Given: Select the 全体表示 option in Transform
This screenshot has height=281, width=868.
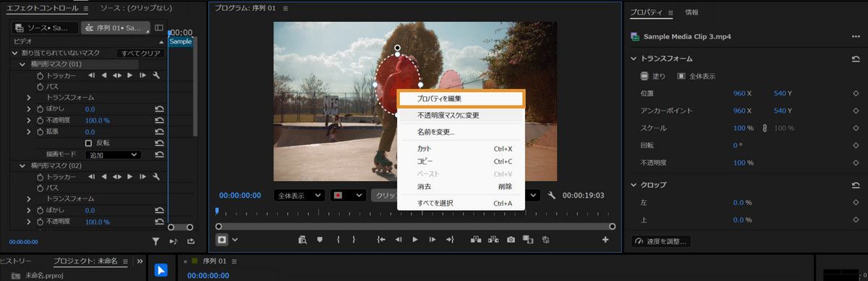Looking at the screenshot, I should click(x=696, y=76).
